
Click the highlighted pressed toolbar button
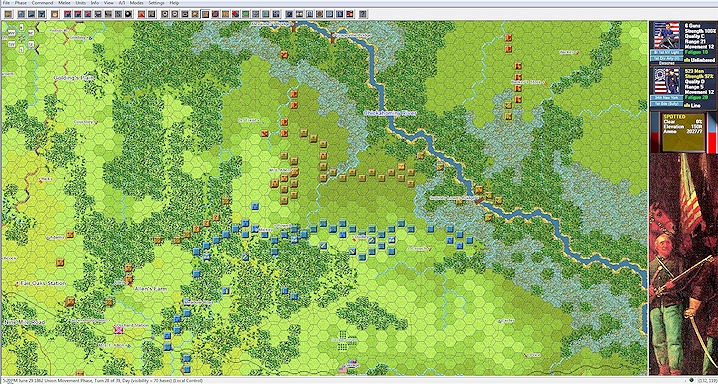205,14
